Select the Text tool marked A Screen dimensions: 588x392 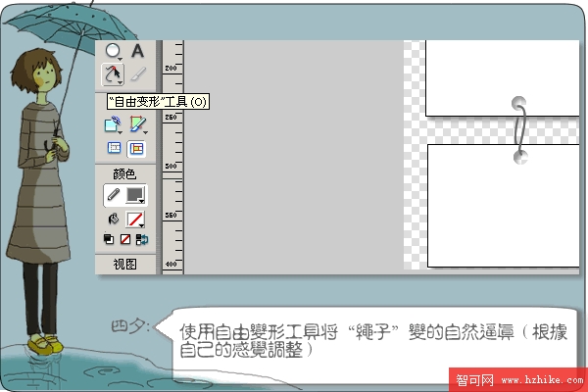click(138, 51)
